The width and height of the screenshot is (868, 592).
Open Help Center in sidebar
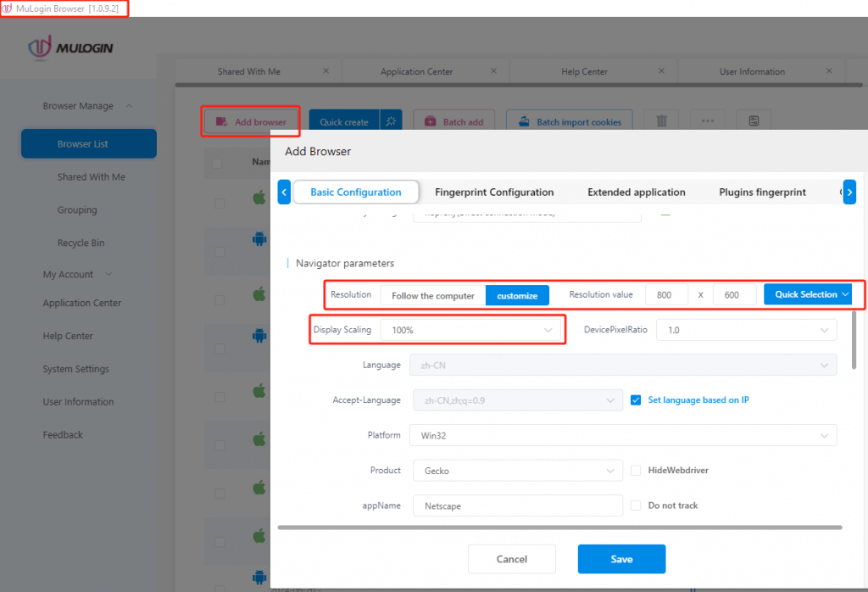pos(68,336)
